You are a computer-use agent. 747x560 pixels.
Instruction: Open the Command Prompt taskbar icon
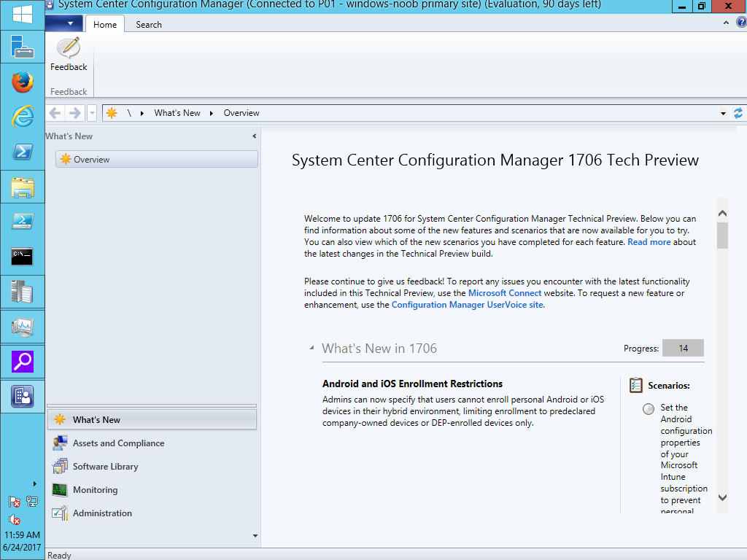click(x=23, y=256)
